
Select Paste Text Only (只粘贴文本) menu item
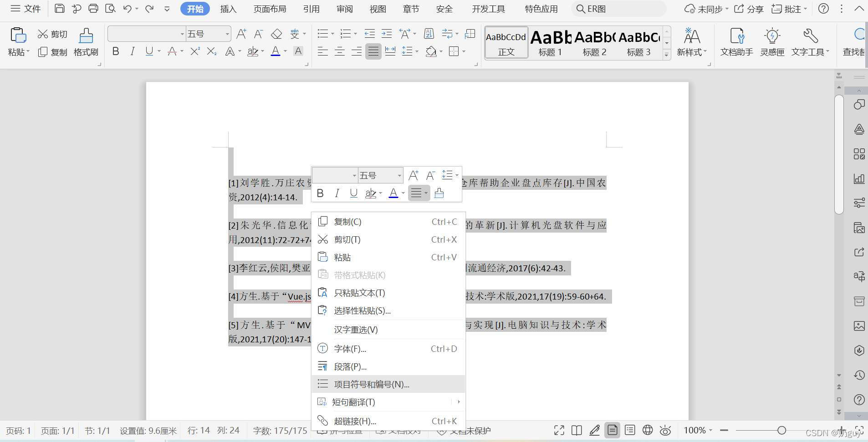[x=388, y=293]
